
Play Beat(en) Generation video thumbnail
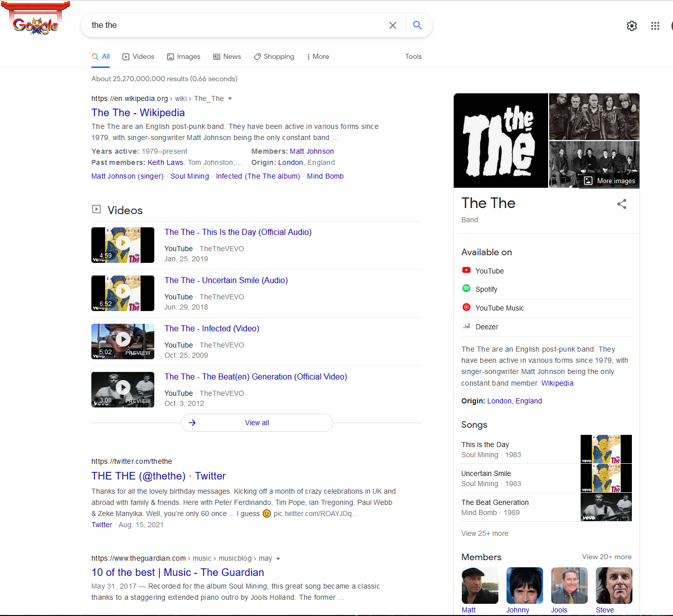[x=123, y=390]
